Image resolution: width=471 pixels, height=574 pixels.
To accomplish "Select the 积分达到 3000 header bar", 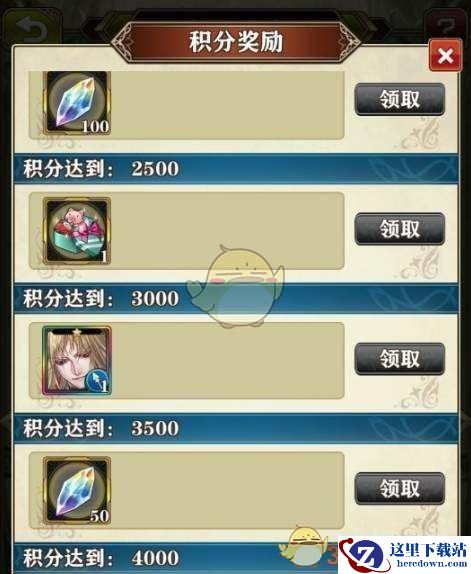I will tap(236, 299).
